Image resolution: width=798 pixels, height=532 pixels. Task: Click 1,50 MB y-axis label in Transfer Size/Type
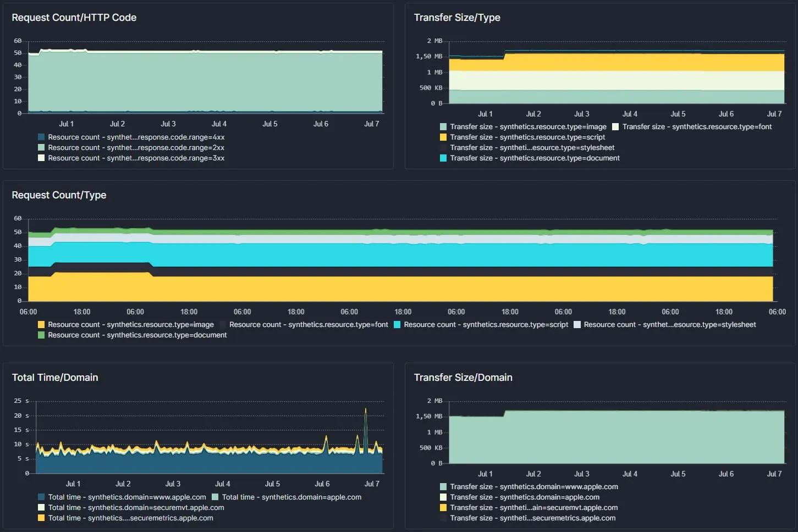click(x=429, y=57)
